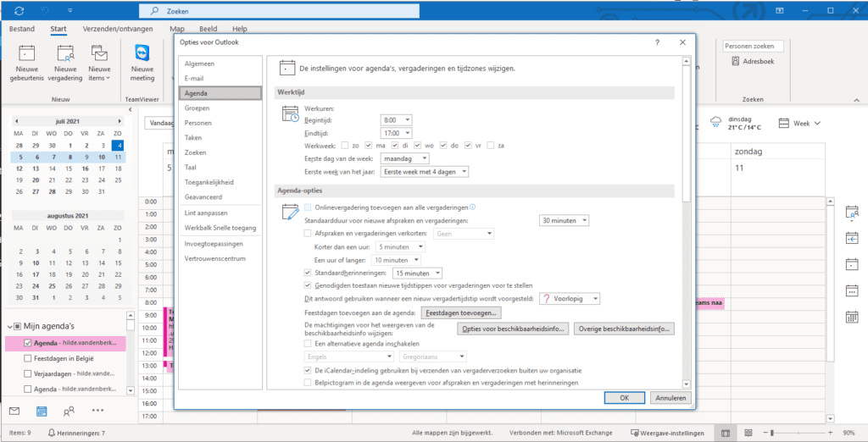Go to previous month arrow in July calendar
Viewport: 868px width, 442px height.
pos(17,120)
